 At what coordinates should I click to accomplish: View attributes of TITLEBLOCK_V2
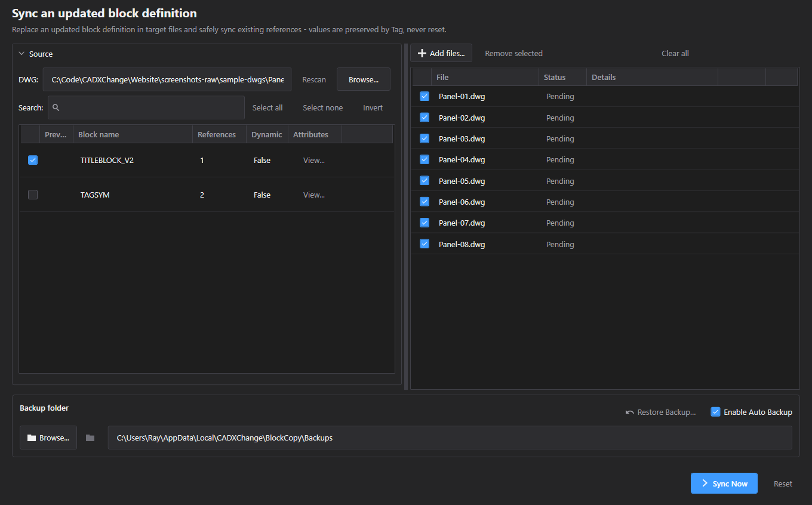pos(314,160)
